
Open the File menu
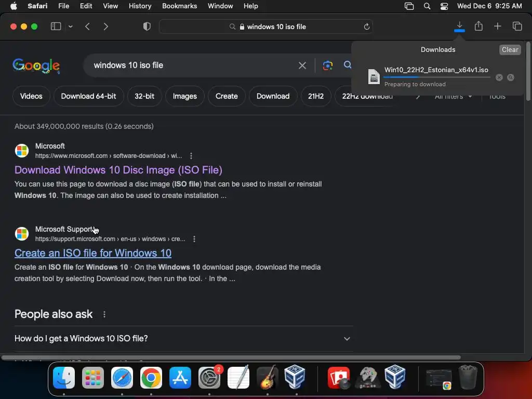tap(63, 6)
